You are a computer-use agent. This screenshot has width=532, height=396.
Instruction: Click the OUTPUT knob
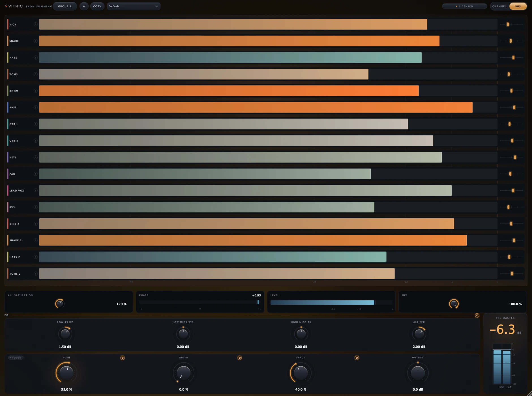[418, 373]
